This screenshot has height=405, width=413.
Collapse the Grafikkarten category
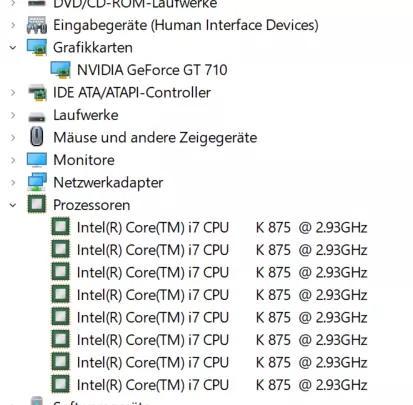[x=13, y=48]
